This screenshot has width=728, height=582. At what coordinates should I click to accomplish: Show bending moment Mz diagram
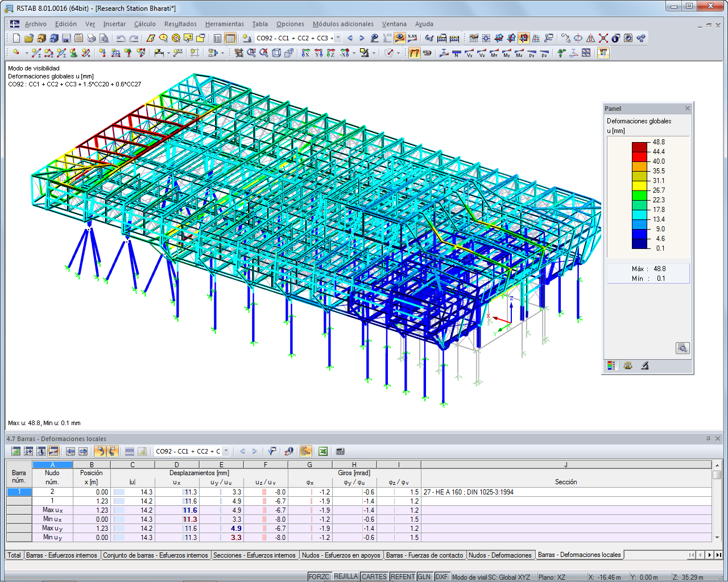coord(519,53)
